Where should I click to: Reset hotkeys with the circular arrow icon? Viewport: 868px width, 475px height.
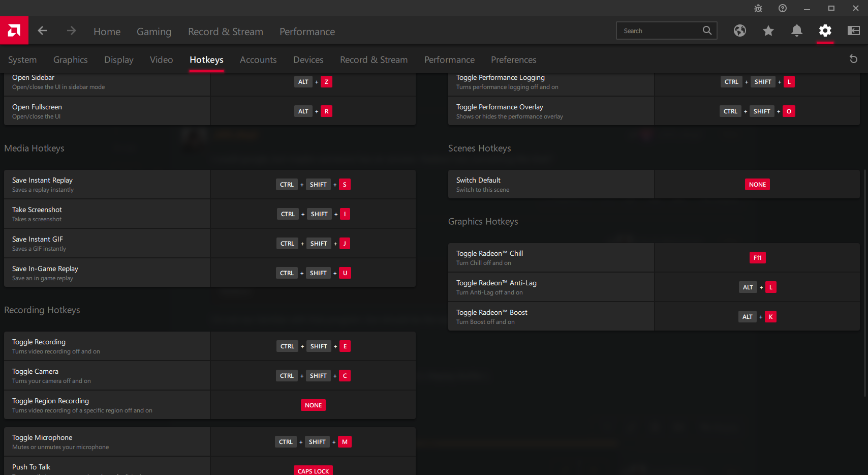[854, 60]
